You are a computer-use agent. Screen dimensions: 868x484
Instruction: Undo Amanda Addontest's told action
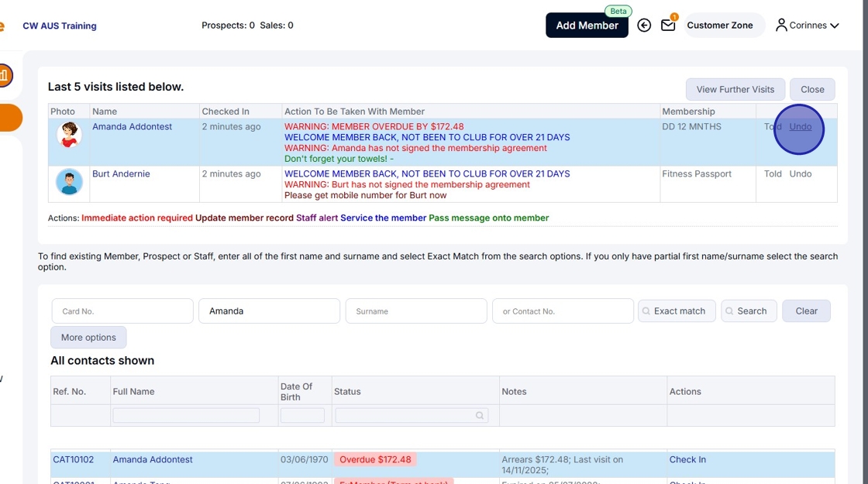click(801, 127)
